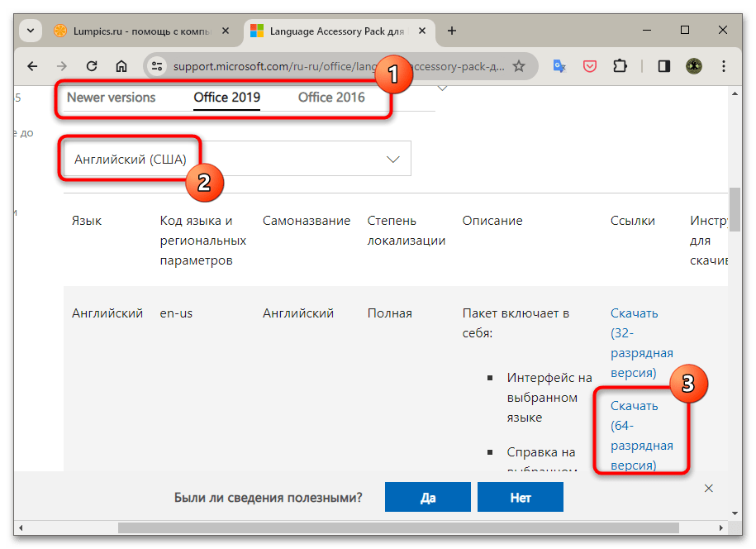Toggle the browser side panel icon

(663, 66)
